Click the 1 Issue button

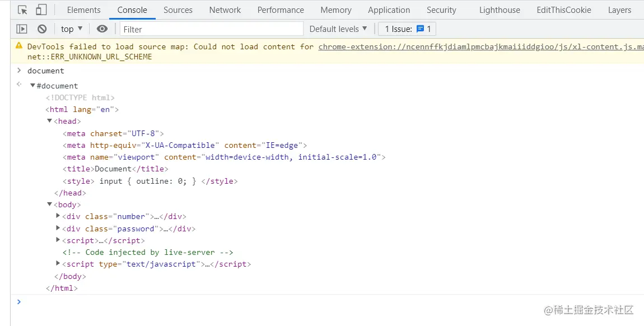(x=407, y=29)
